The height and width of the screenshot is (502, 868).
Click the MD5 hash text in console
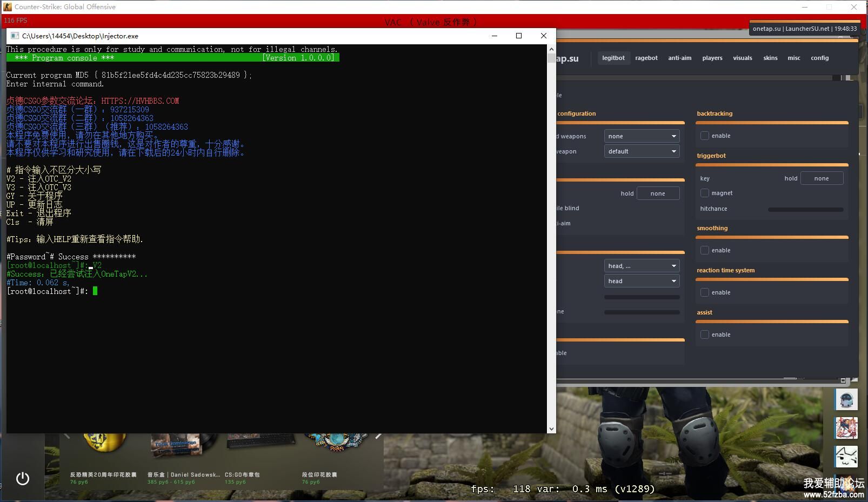pos(171,75)
